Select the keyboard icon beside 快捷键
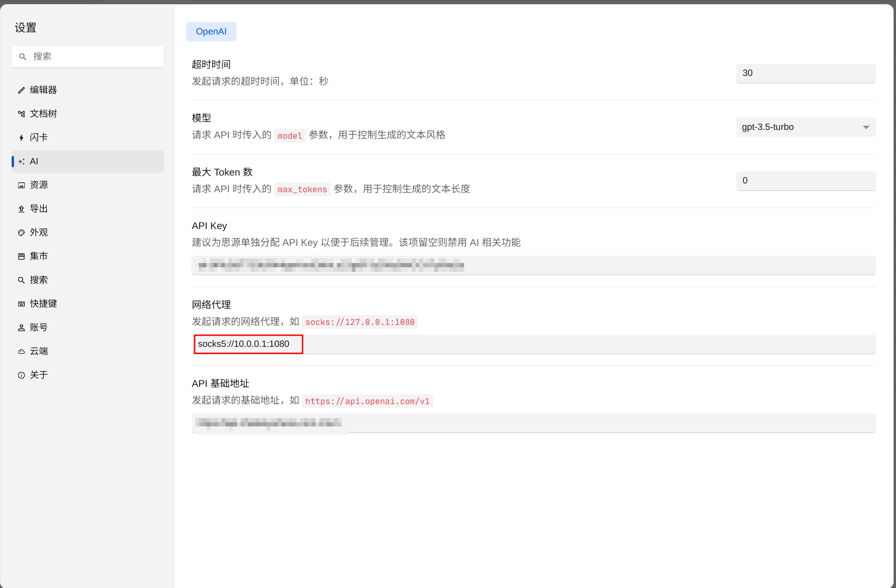 [x=21, y=303]
